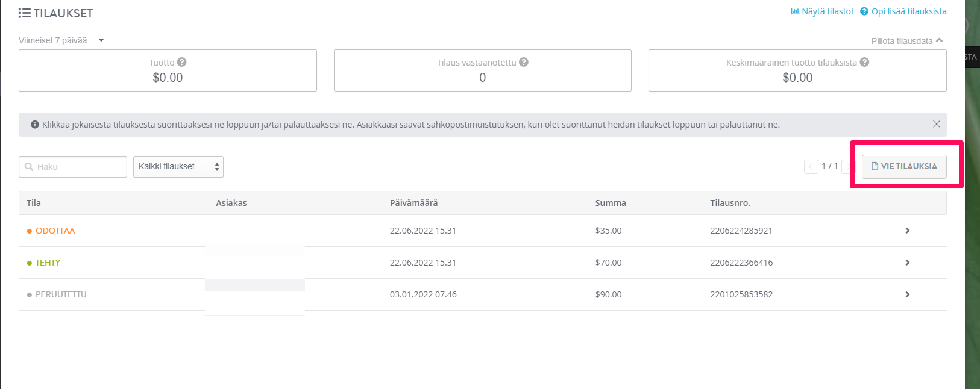Screen dimensions: 980x389
Task: Click order number 2201025853582
Action: (741, 294)
